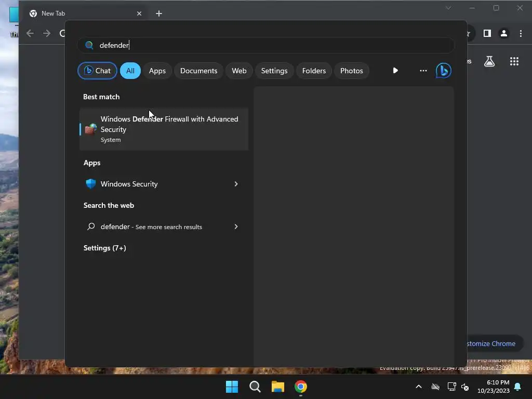Screen dimensions: 532x399
Task: Switch to Folders filter tab
Action: click(x=314, y=71)
